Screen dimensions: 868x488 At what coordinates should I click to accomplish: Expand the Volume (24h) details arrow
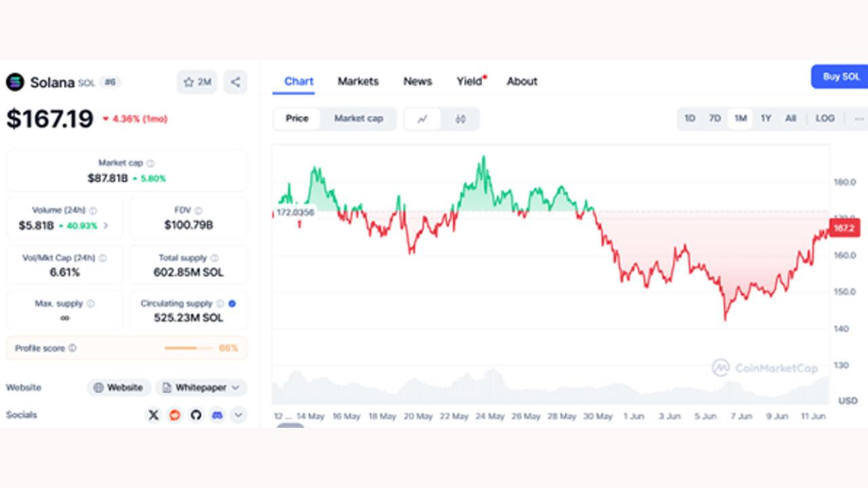click(106, 225)
